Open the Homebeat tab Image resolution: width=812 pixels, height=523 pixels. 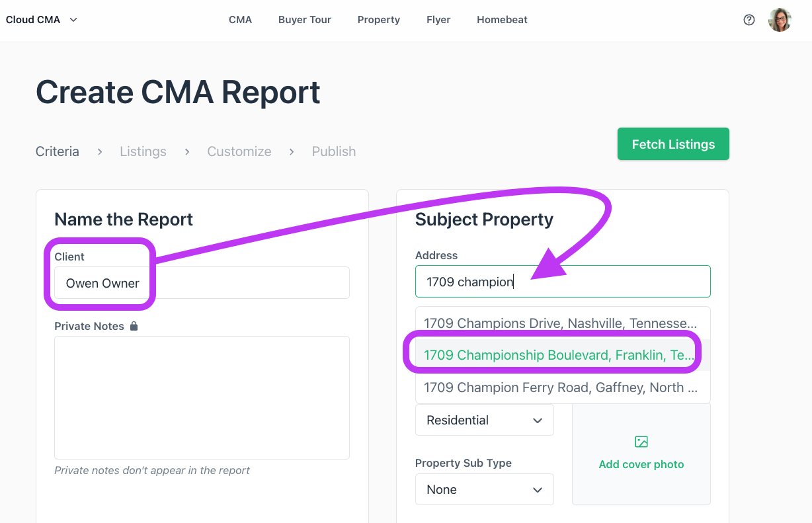click(x=502, y=20)
